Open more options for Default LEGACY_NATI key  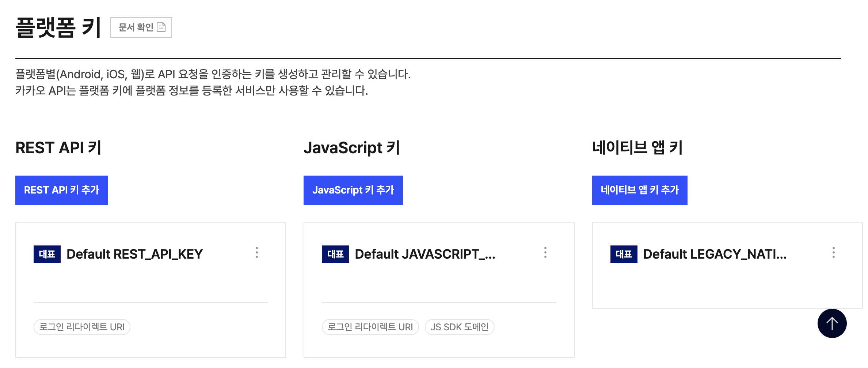click(x=834, y=253)
